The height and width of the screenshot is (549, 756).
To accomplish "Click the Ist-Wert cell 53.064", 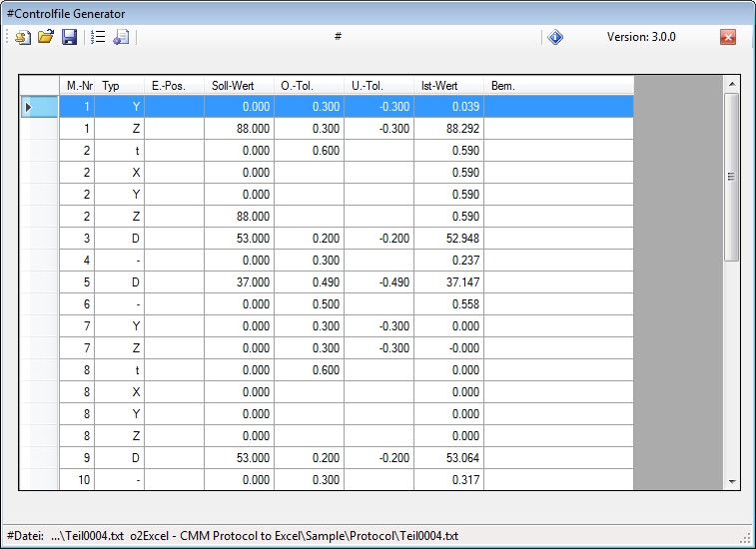I will point(448,457).
